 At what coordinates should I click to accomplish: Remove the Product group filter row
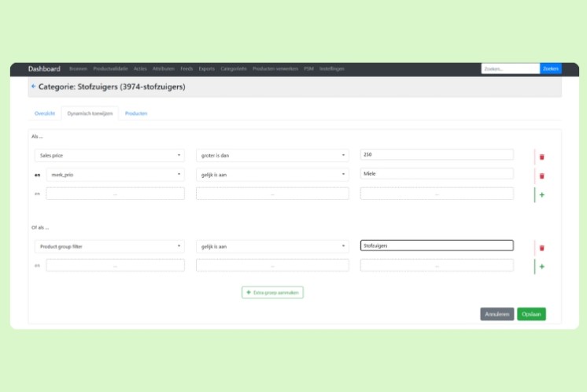(x=541, y=247)
